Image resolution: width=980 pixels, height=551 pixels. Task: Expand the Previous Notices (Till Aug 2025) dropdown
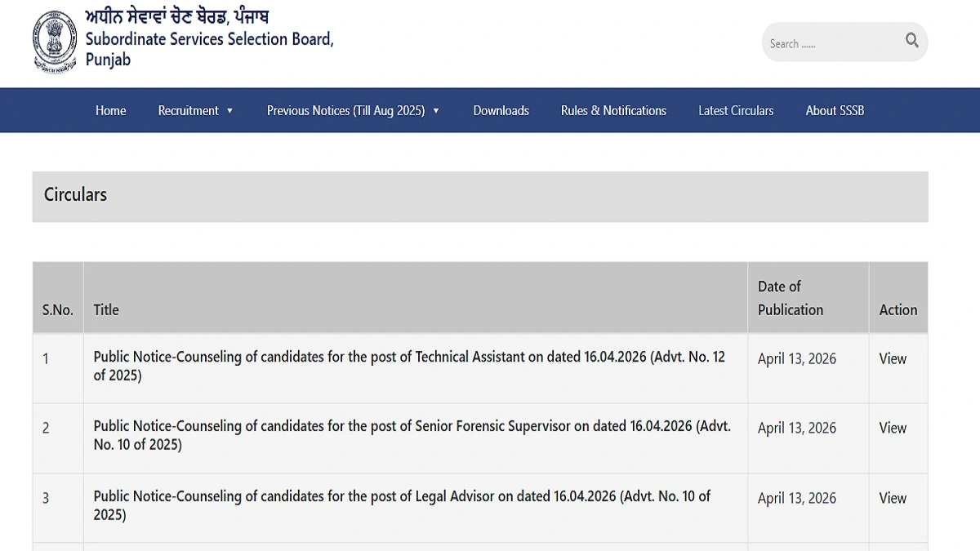click(x=346, y=110)
